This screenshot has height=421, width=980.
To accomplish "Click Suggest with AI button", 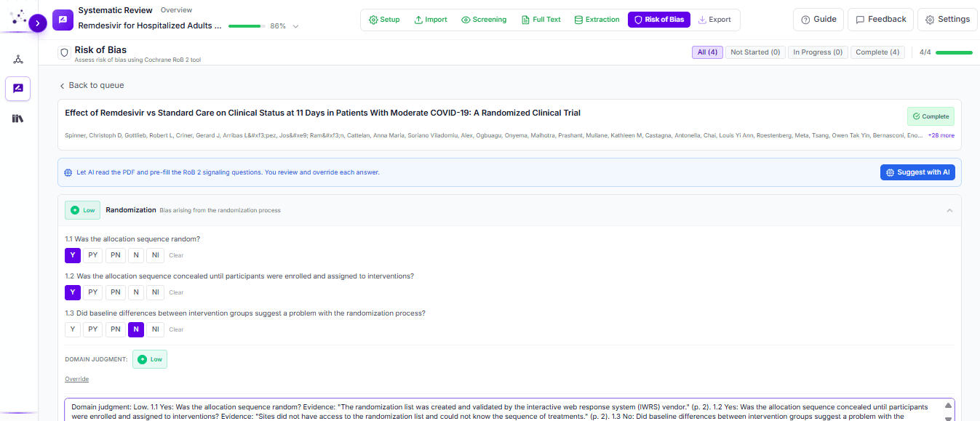I will (917, 172).
